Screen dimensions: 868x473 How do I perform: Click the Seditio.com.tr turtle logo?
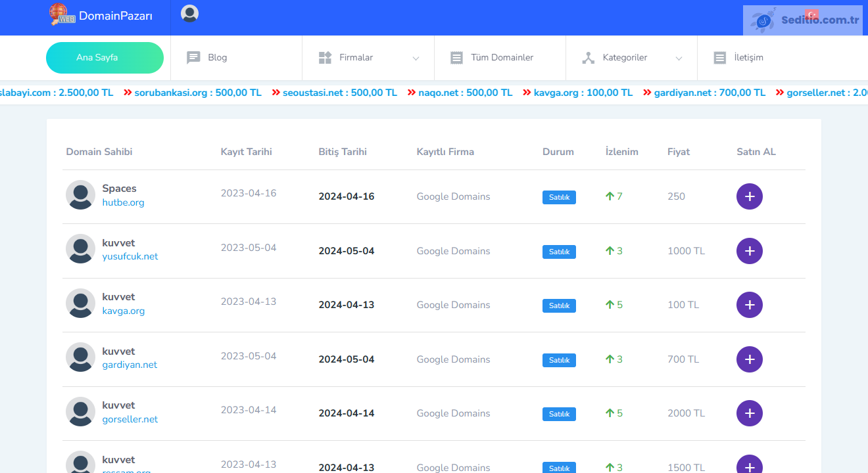pyautogui.click(x=764, y=20)
